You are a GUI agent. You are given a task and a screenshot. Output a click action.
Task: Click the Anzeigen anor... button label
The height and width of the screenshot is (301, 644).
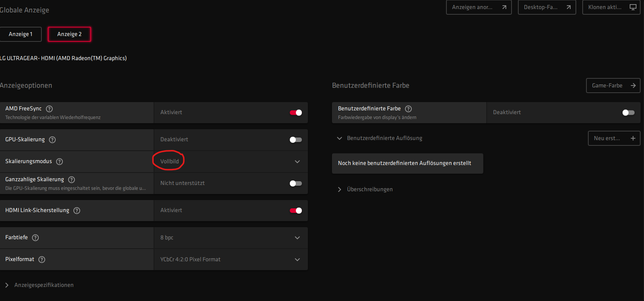pos(472,7)
